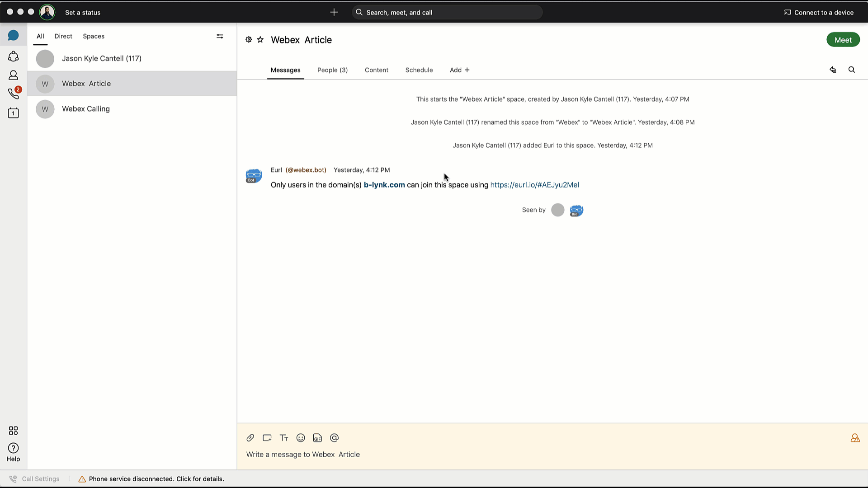This screenshot has height=488, width=868.
Task: Click the external participants warning icon
Action: pos(855,438)
